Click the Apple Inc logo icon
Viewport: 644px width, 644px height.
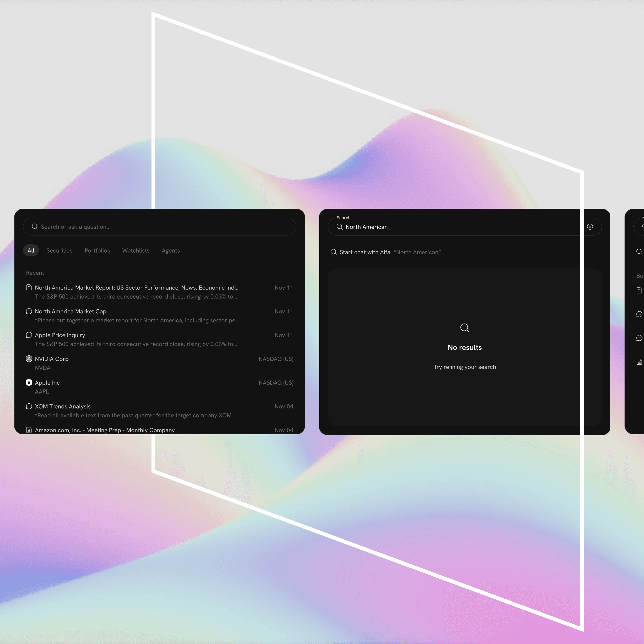[29, 382]
